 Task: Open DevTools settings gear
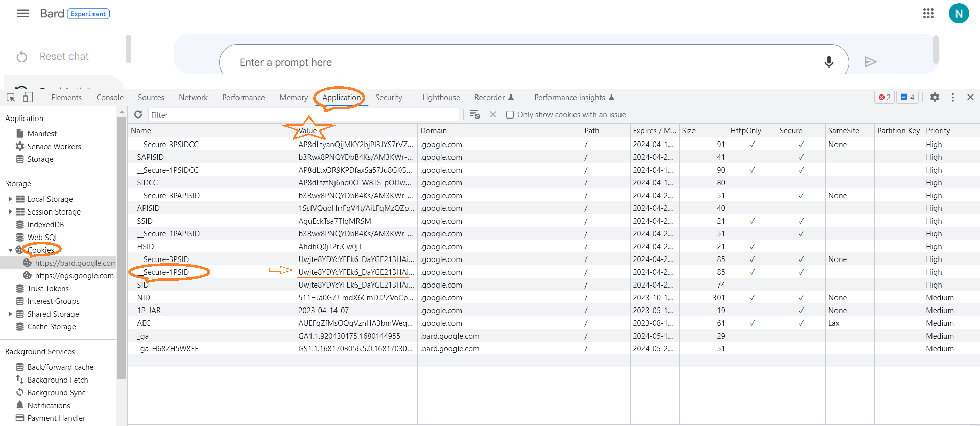point(935,97)
